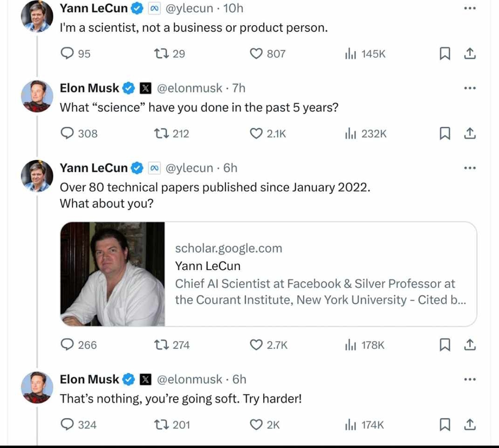Bookmark LeCun's first tweet

click(x=445, y=54)
